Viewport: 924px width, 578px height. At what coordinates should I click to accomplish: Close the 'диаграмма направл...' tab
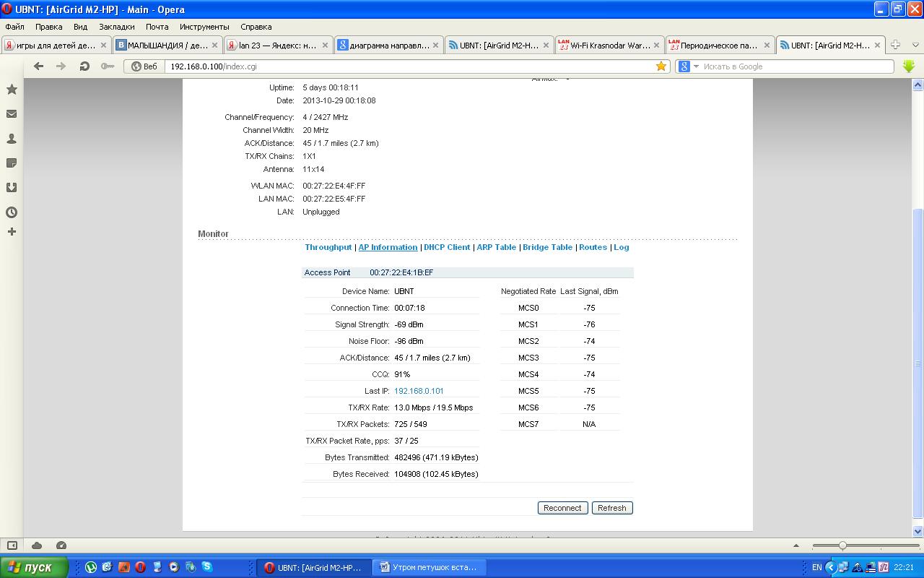(x=435, y=45)
